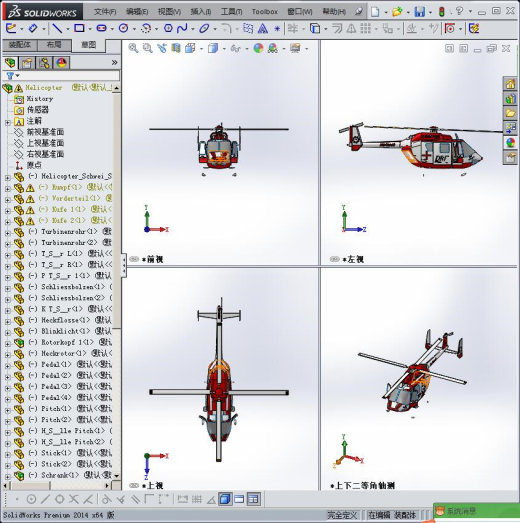This screenshot has height=523, width=520.
Task: Open the ConfigurationManager tab icon
Action: (44, 63)
